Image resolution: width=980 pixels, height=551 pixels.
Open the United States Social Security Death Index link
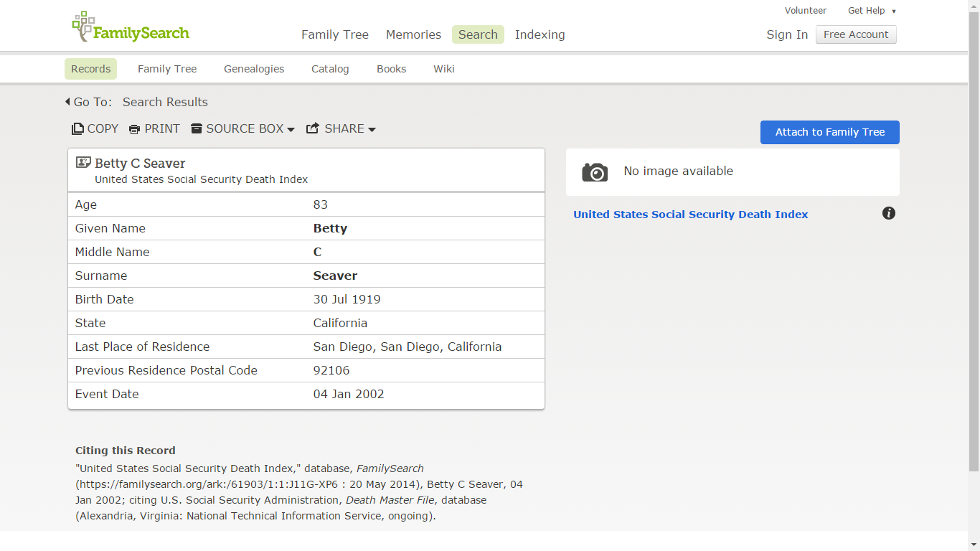click(x=690, y=214)
